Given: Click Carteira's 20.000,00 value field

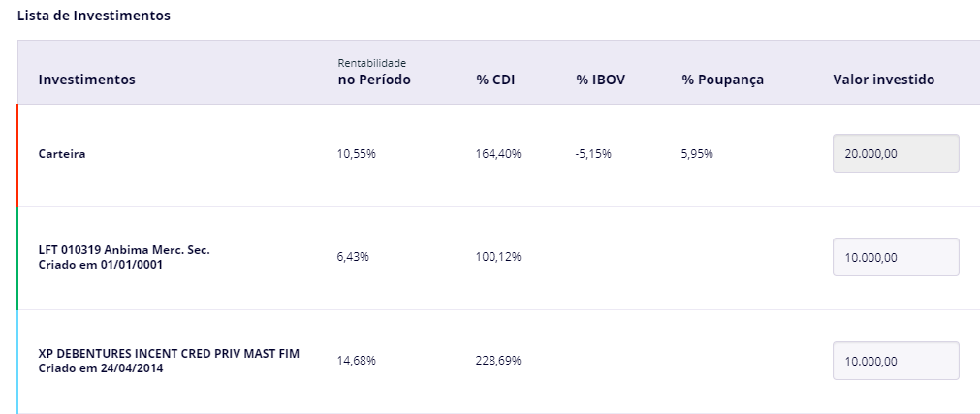Looking at the screenshot, I should click(x=896, y=153).
